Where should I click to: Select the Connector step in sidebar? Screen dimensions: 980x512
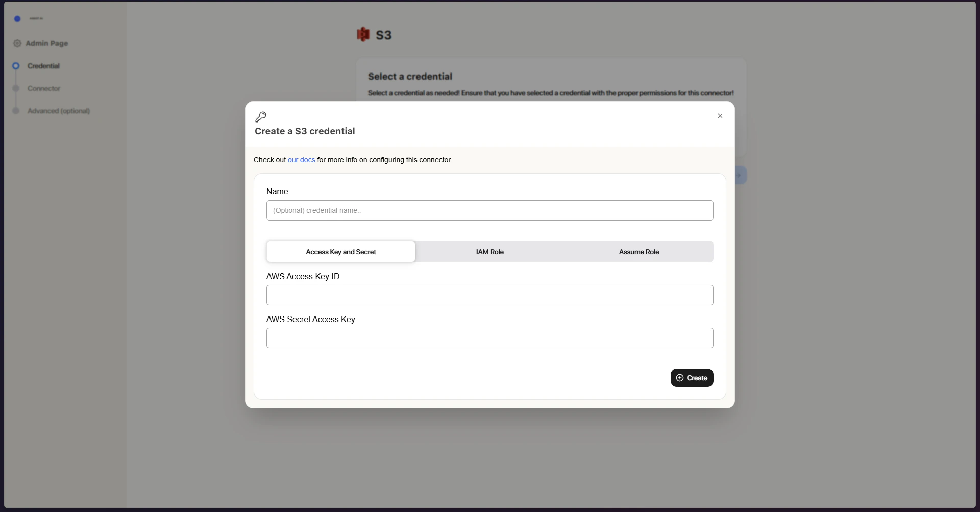pos(44,88)
